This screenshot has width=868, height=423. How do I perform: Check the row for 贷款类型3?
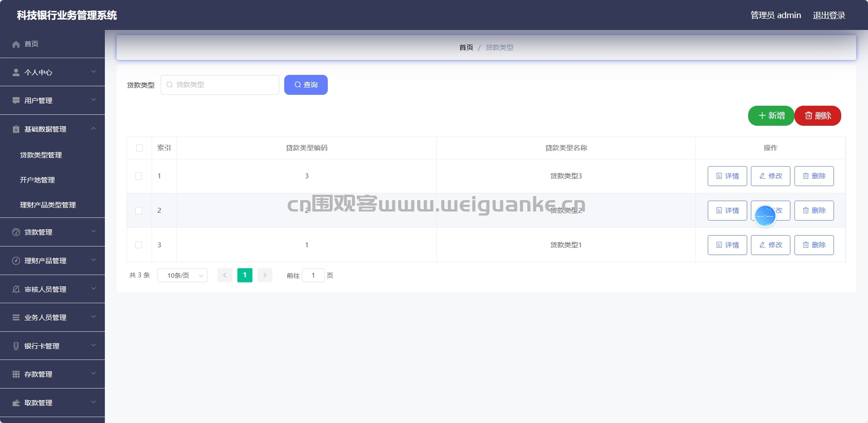pyautogui.click(x=139, y=176)
